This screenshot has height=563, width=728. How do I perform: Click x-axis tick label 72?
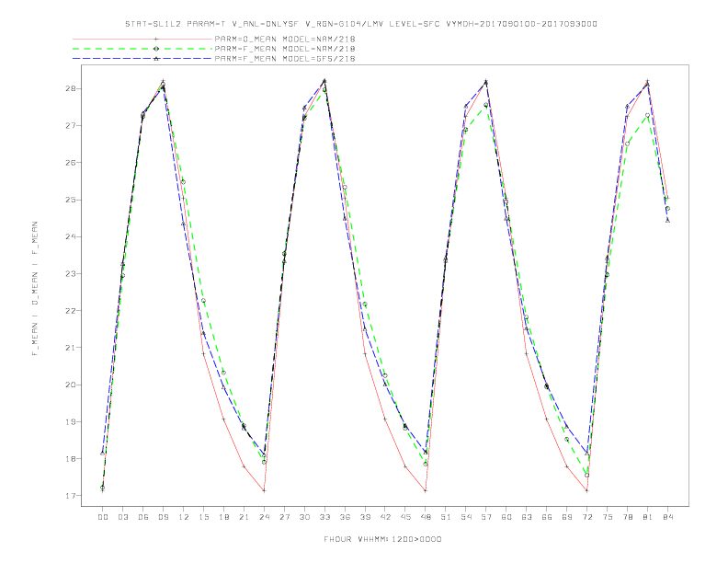587,517
